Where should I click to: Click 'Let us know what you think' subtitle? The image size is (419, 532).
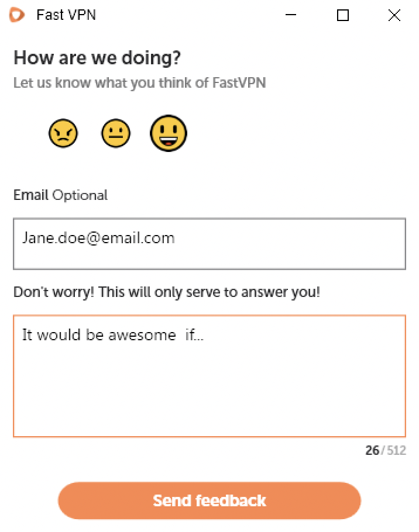click(139, 83)
